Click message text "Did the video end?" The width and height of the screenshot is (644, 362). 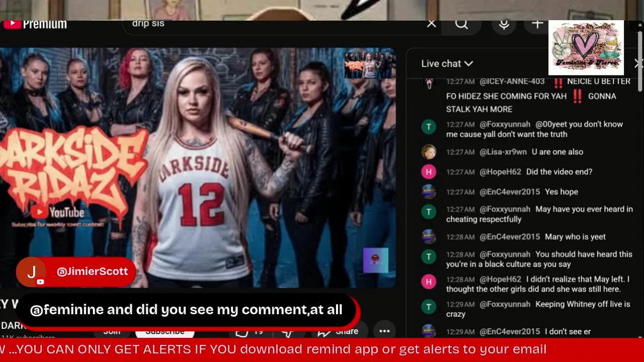[559, 172]
